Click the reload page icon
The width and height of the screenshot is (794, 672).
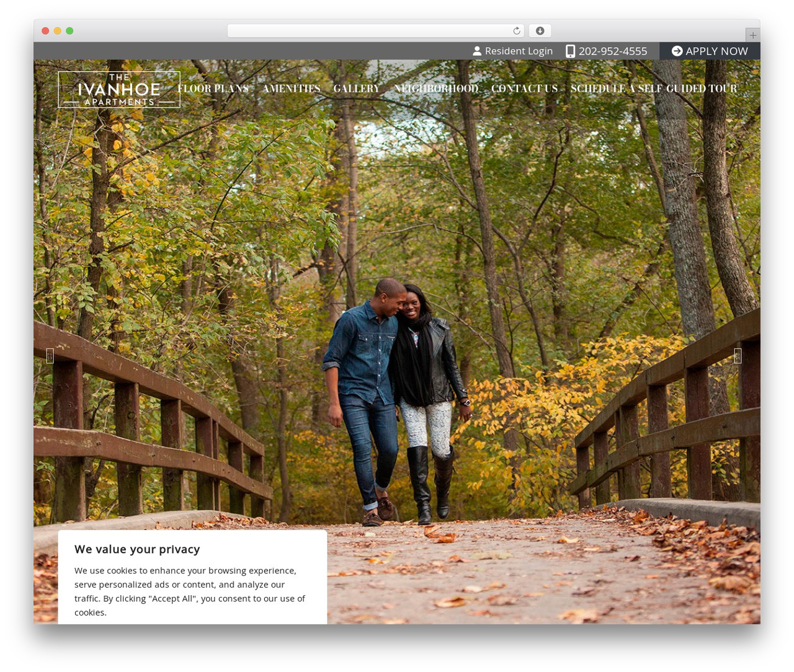[x=517, y=31]
